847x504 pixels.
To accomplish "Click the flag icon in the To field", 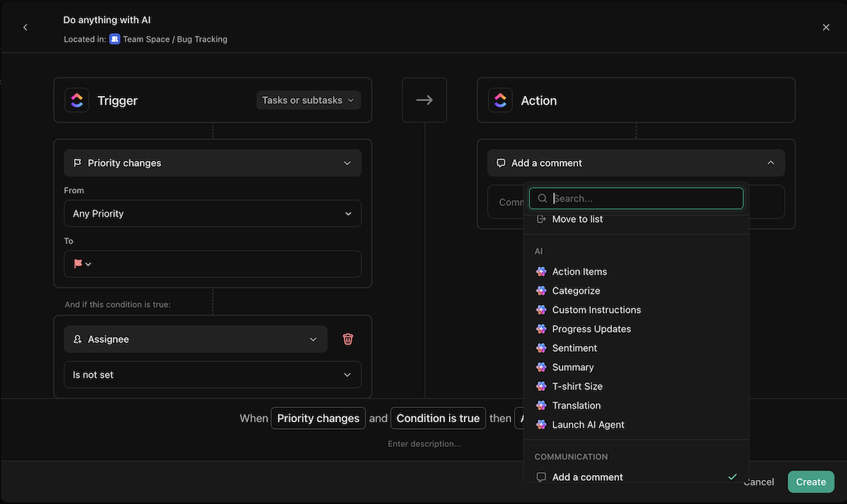I will coord(79,263).
